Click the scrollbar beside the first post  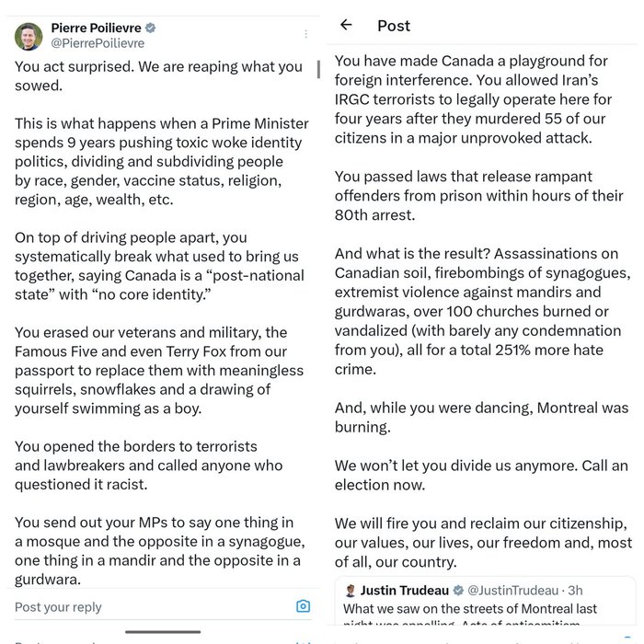point(318,69)
